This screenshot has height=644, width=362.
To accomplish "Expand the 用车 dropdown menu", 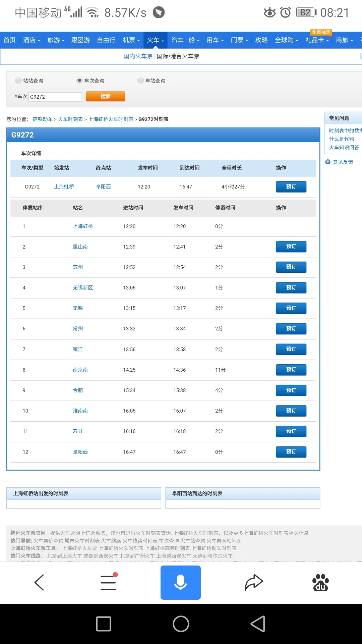I will click(x=215, y=40).
